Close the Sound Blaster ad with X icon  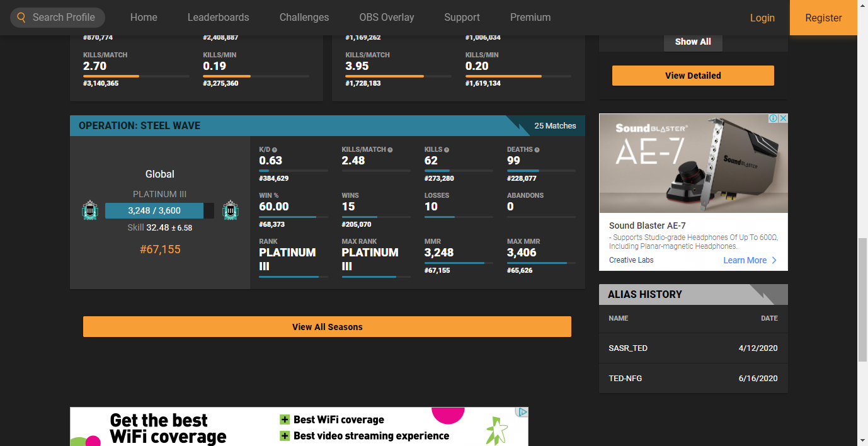pyautogui.click(x=783, y=118)
